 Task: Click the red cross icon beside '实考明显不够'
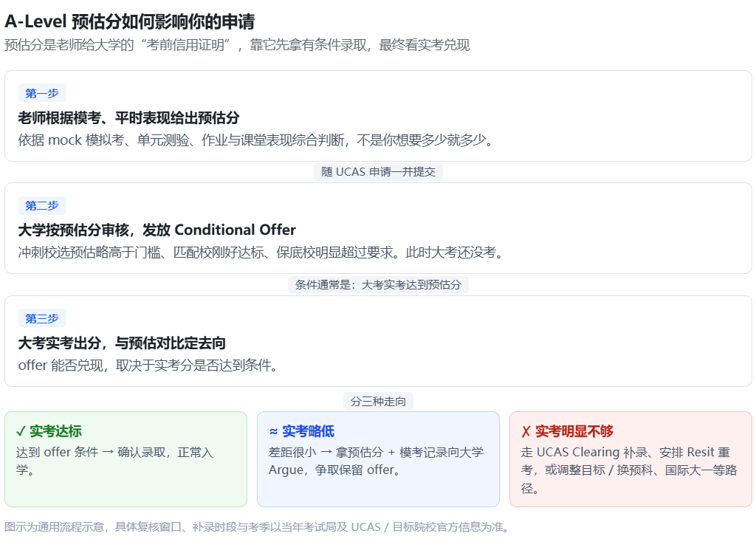[526, 431]
